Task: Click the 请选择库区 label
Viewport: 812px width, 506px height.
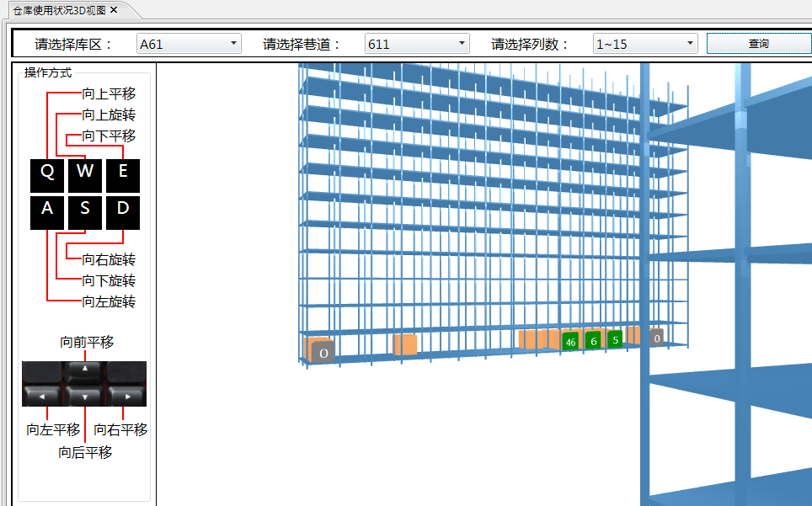Action: (x=73, y=44)
